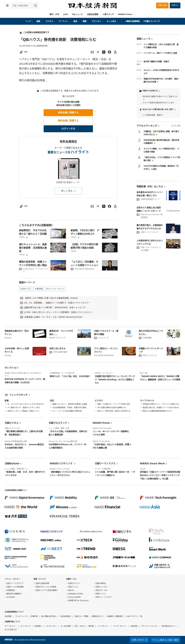Click 有料会員に登録する button
Screen dimensions: 185x644
pos(68,113)
